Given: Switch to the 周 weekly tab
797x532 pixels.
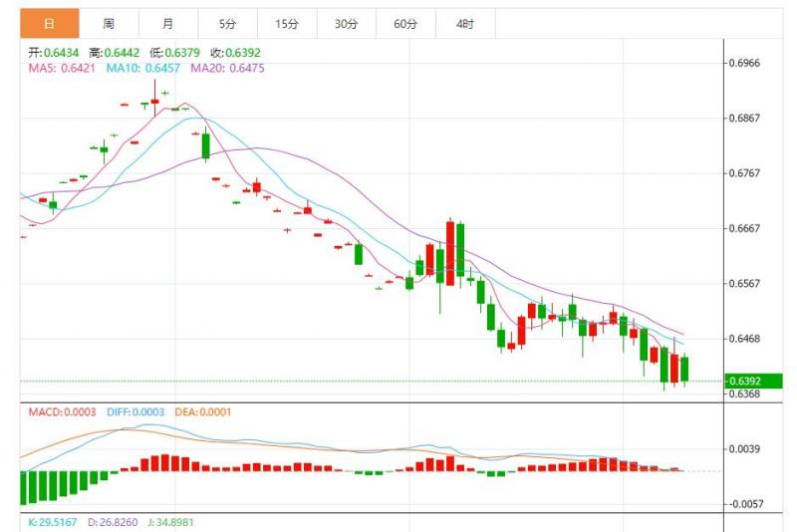Looking at the screenshot, I should coord(109,23).
